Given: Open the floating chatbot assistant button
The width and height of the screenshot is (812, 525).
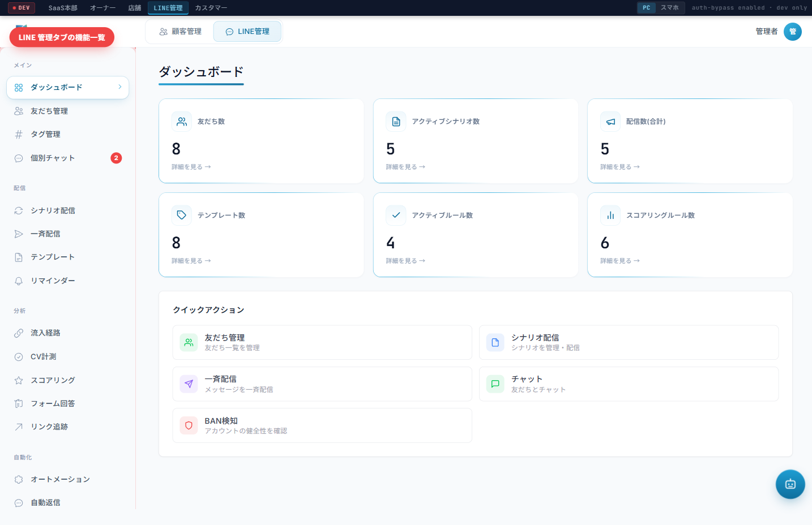Looking at the screenshot, I should tap(790, 484).
